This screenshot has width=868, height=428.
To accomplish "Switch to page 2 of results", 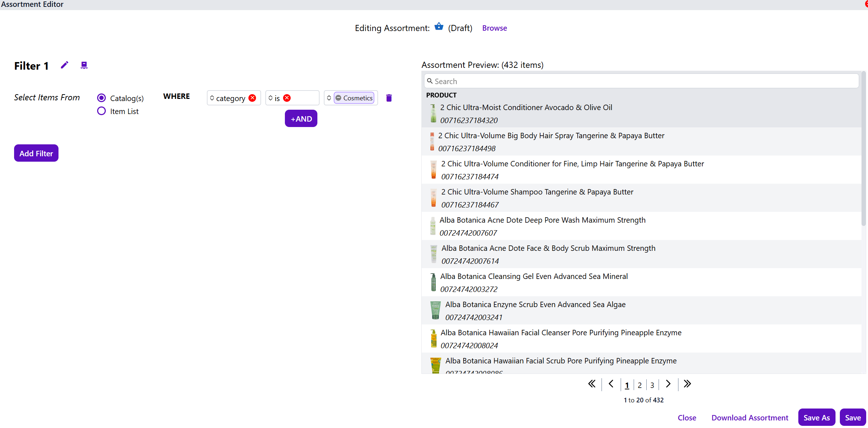I will click(639, 385).
